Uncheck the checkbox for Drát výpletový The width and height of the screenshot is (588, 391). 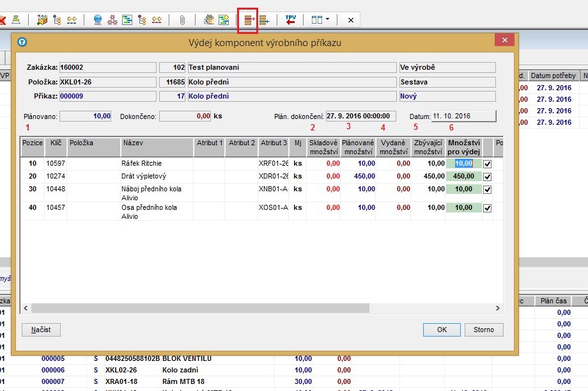click(487, 177)
